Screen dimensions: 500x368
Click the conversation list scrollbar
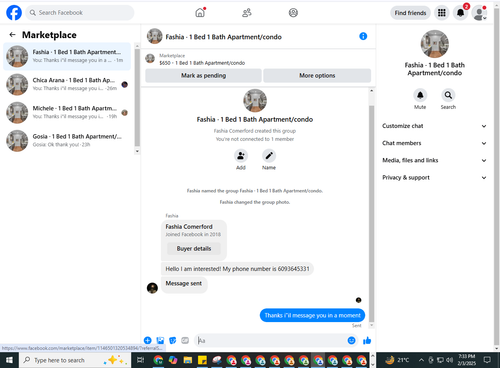coord(137,98)
